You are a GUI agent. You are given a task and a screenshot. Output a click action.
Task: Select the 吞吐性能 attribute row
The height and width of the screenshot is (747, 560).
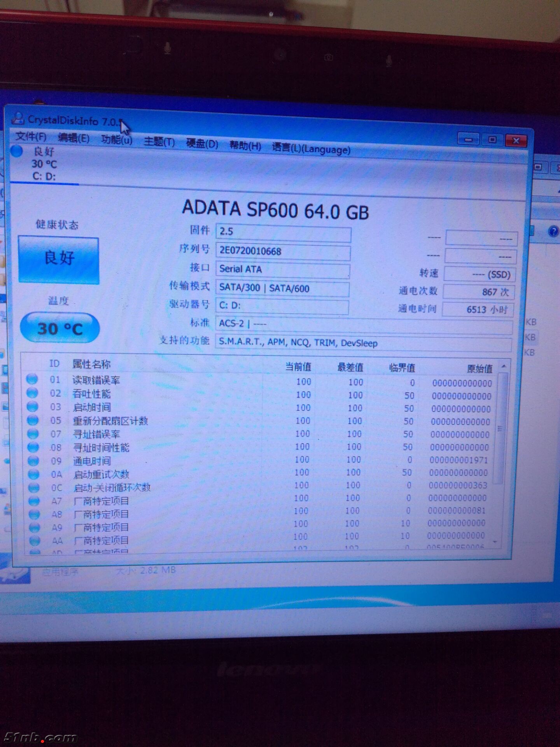coord(260,395)
